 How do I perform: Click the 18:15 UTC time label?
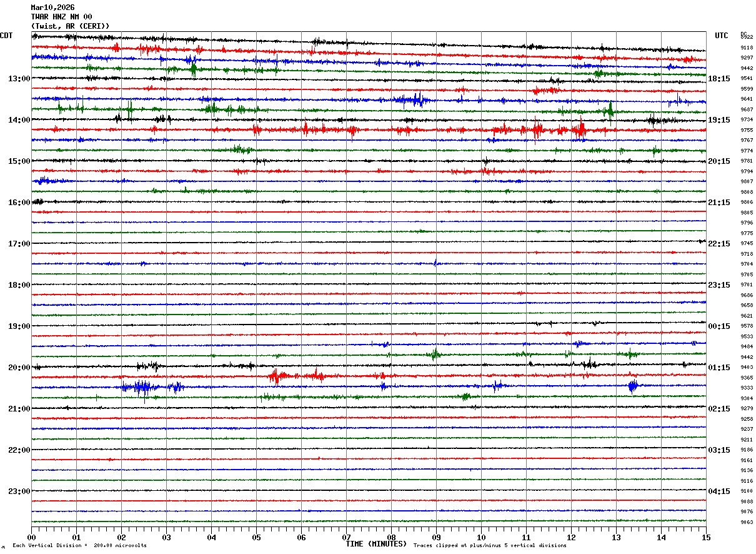click(719, 79)
